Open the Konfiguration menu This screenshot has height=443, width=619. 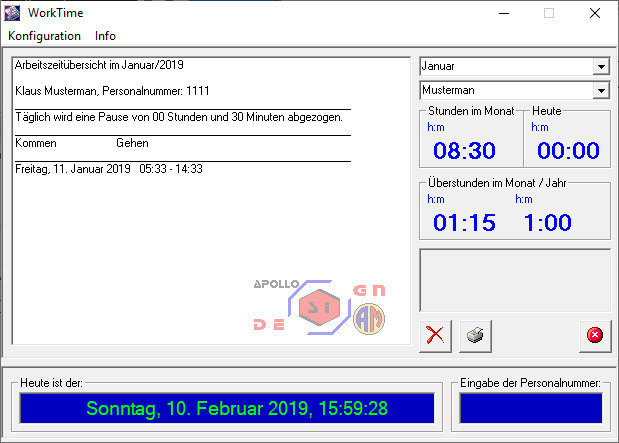(44, 36)
